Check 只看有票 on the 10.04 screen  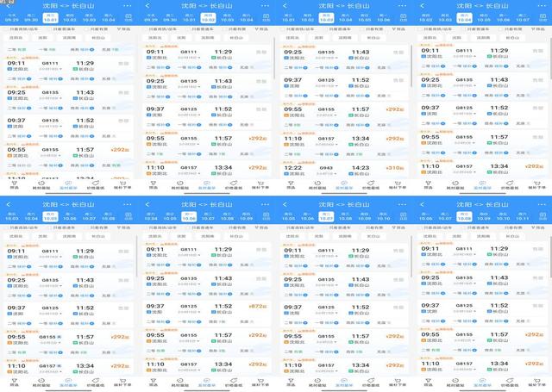pos(511,29)
